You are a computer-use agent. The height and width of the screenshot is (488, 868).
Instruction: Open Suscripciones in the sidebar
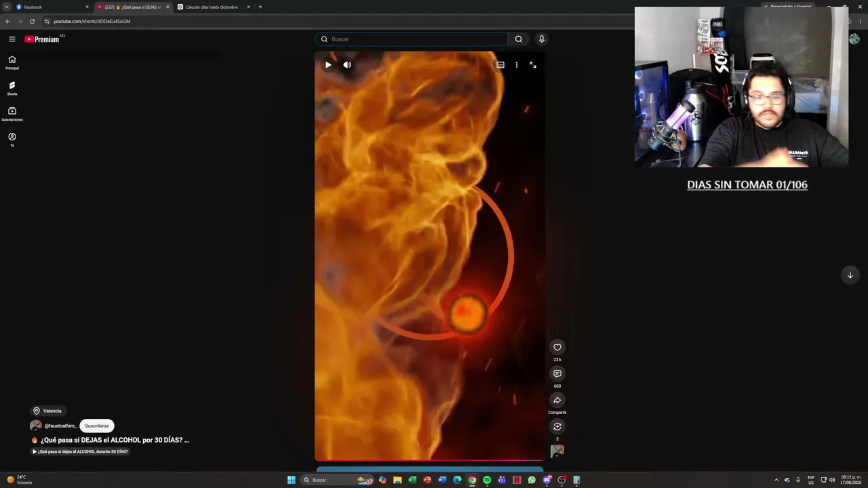pyautogui.click(x=12, y=114)
